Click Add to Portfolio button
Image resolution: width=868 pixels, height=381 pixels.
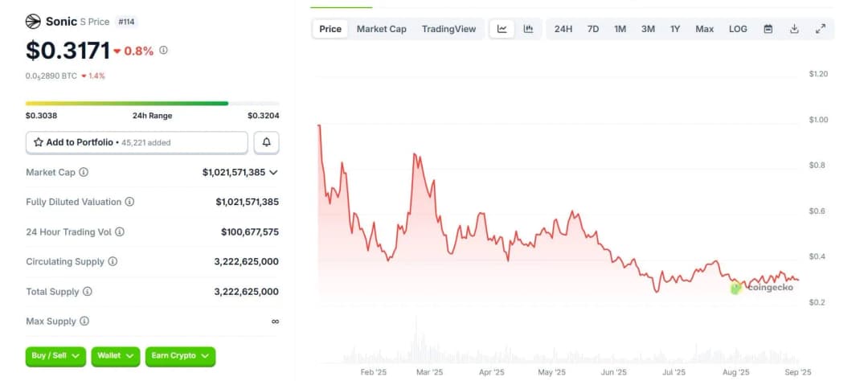tap(137, 142)
